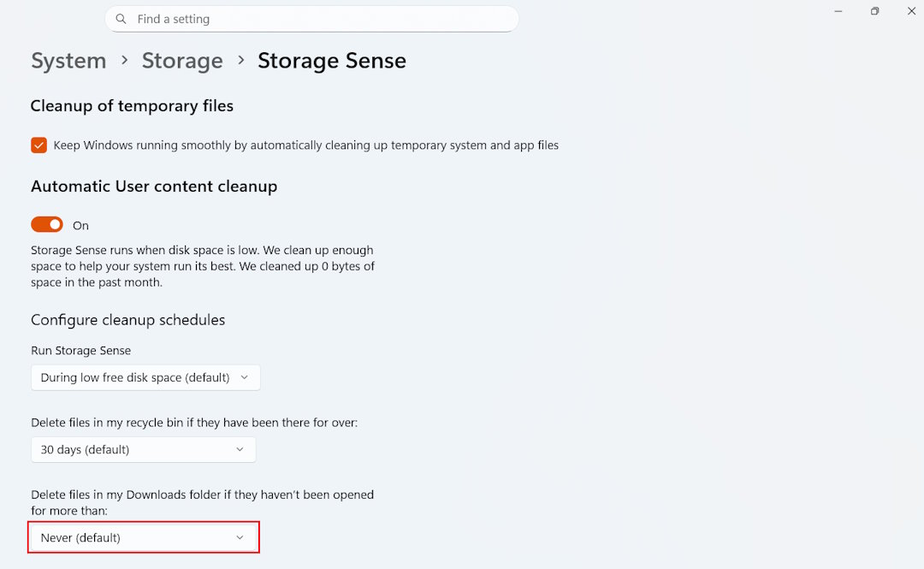The width and height of the screenshot is (924, 569).
Task: Click the chevron between Storage and Storage Sense
Action: click(x=240, y=60)
